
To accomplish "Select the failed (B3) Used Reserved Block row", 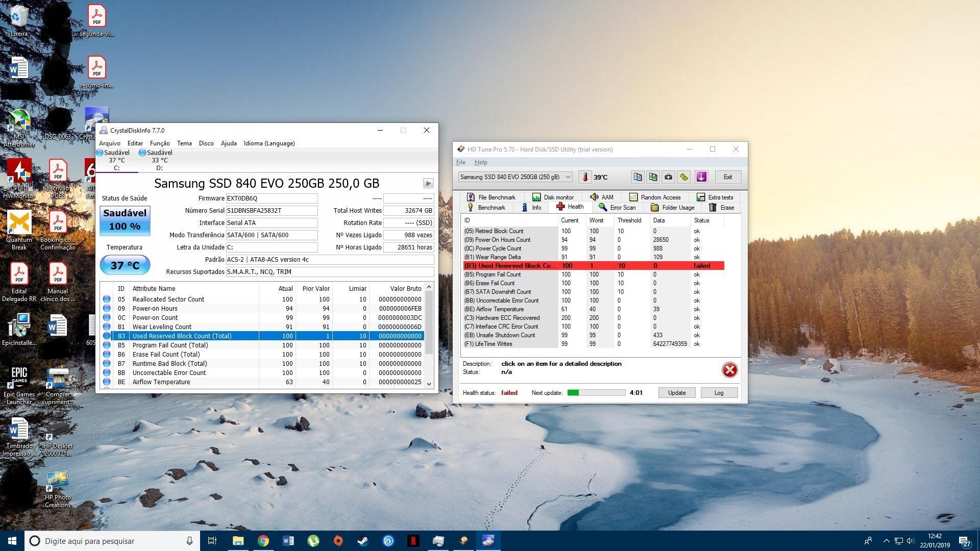I will point(594,266).
